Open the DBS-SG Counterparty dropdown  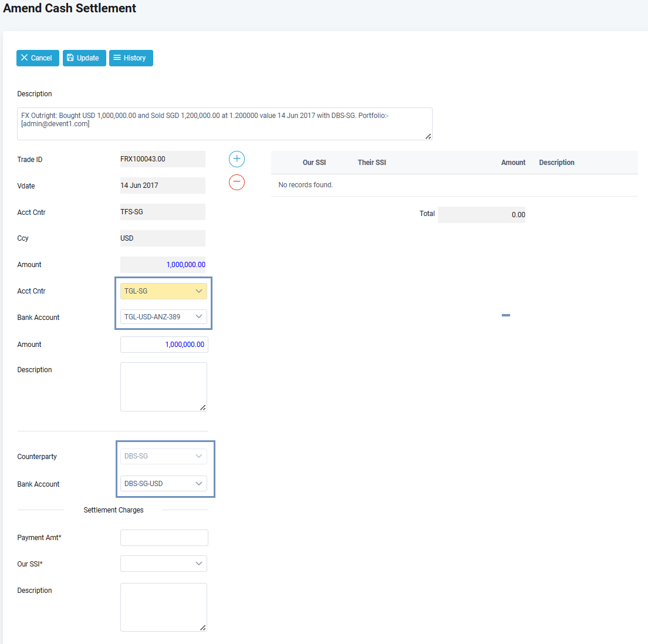(x=163, y=456)
